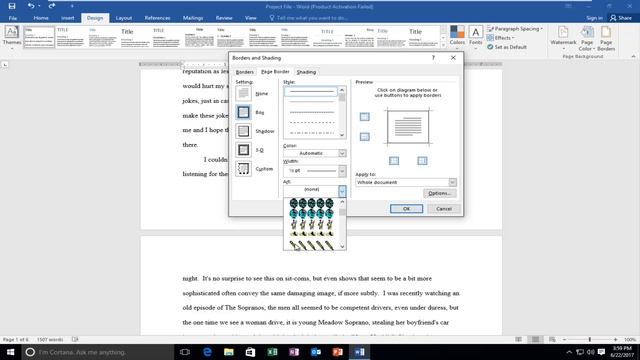
Task: Click Cancel in Borders and Shading
Action: (x=444, y=209)
